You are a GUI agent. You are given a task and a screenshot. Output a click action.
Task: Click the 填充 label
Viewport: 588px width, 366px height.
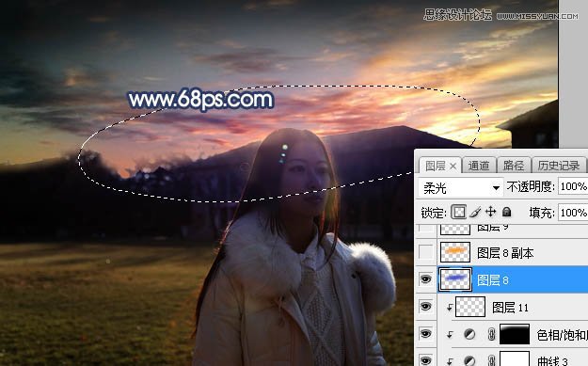pyautogui.click(x=542, y=213)
